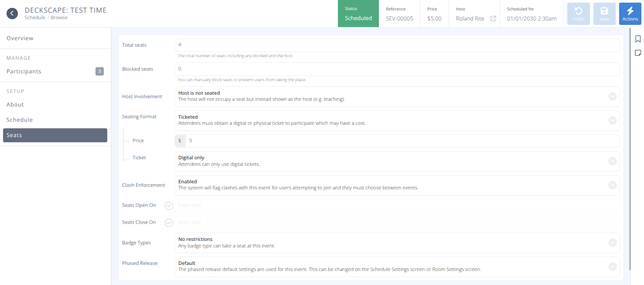Click the reference SEV-00005 text
This screenshot has width=644, height=285.
(x=399, y=19)
